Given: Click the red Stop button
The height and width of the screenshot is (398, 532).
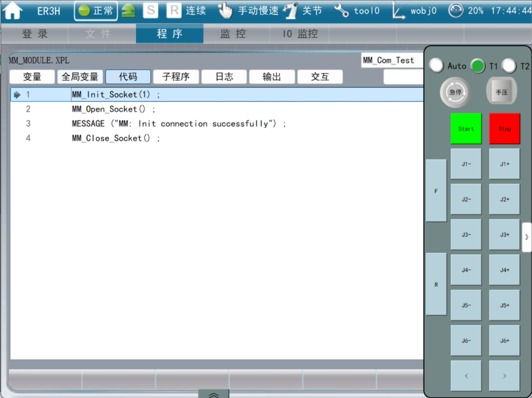Looking at the screenshot, I should coord(505,129).
